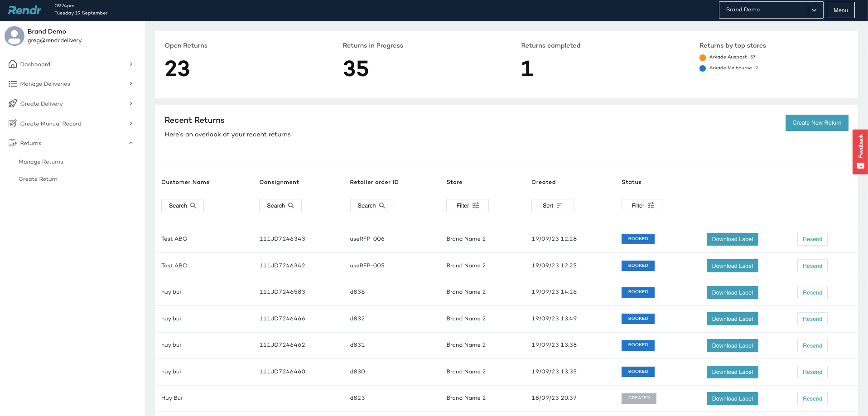The width and height of the screenshot is (868, 416).
Task: Click the Manage Deliveries list icon
Action: click(13, 84)
